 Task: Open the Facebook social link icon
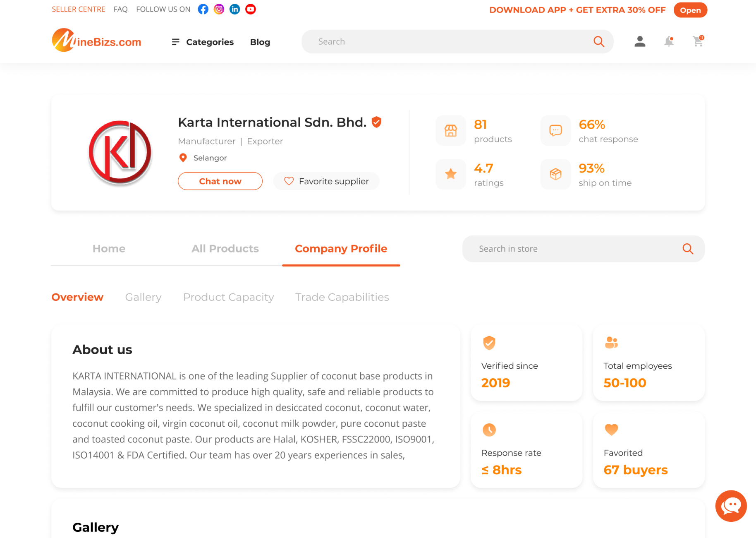click(x=203, y=9)
